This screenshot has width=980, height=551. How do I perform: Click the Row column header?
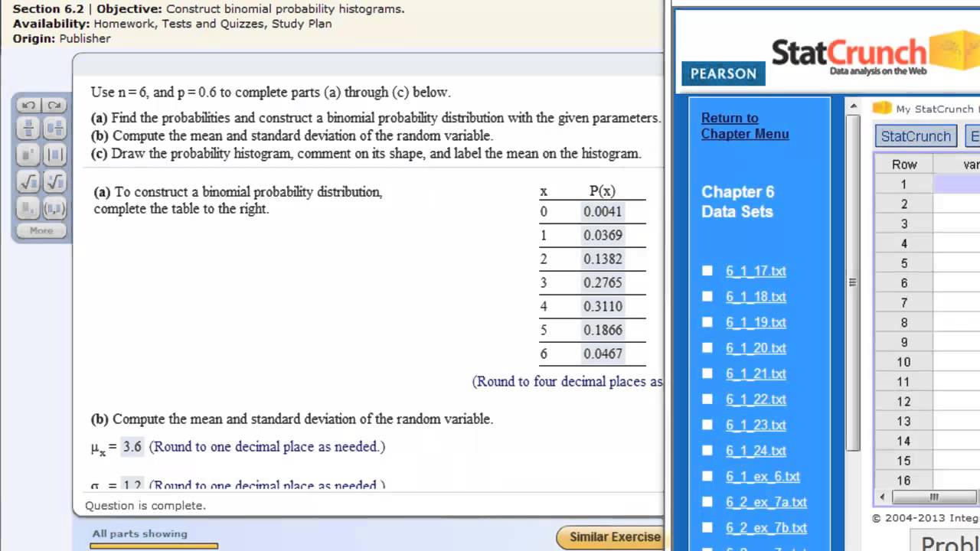[904, 165]
